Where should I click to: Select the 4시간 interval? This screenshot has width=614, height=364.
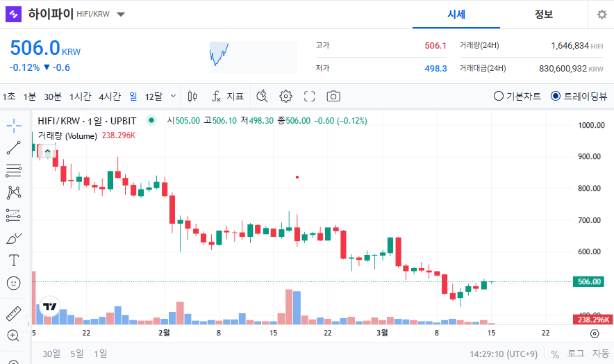(x=110, y=97)
